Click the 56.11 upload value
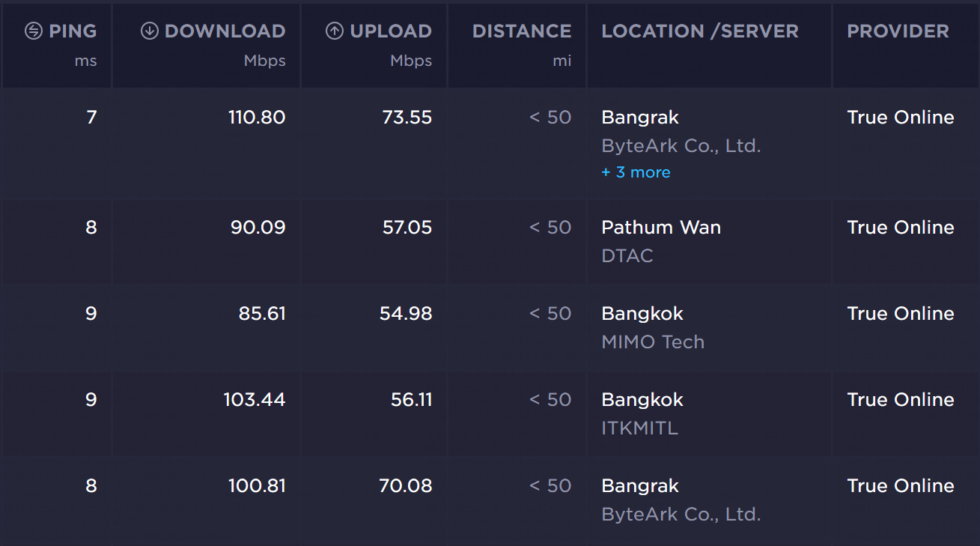The height and width of the screenshot is (546, 980). (412, 400)
